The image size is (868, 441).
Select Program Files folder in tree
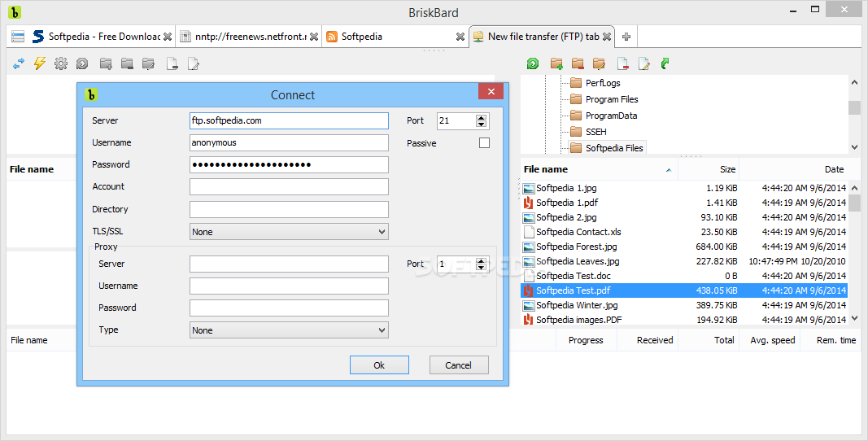[611, 99]
